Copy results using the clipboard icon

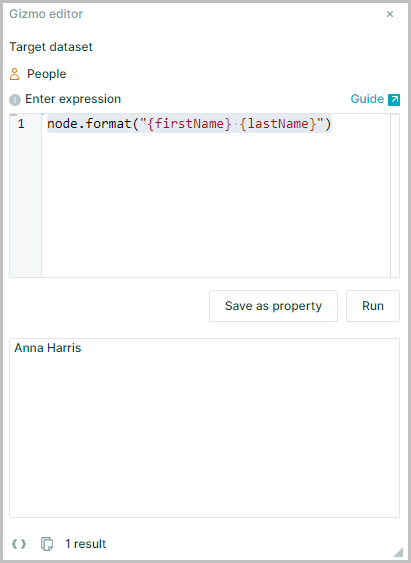point(47,544)
